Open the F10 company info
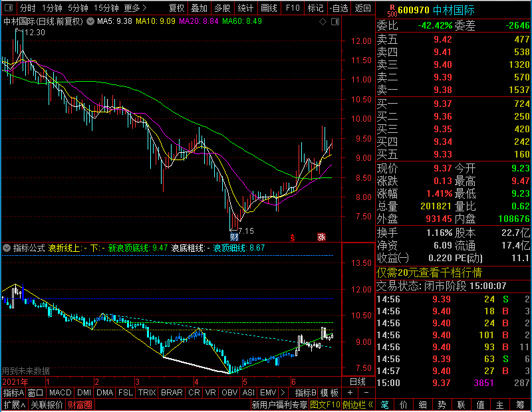Viewport: 532px width, 412px height. (293, 8)
